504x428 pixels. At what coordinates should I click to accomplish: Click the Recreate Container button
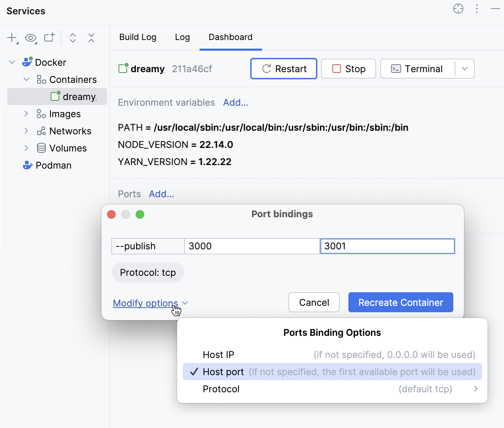400,302
